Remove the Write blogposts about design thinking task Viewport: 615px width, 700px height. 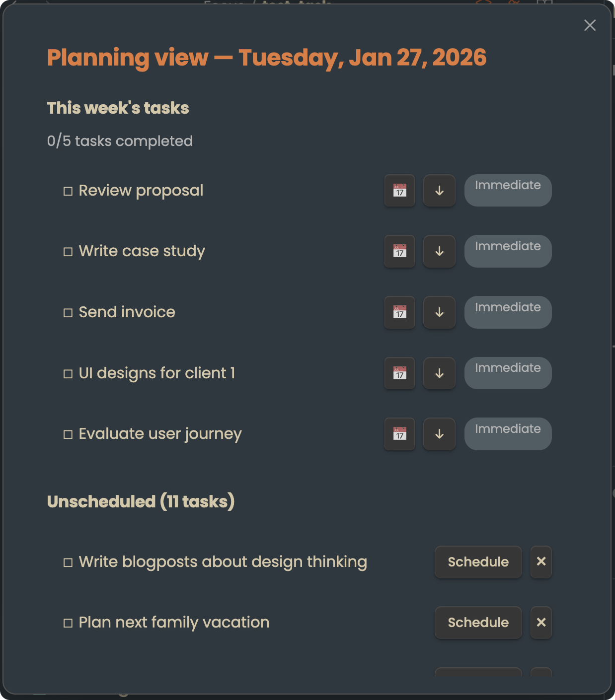coord(540,562)
